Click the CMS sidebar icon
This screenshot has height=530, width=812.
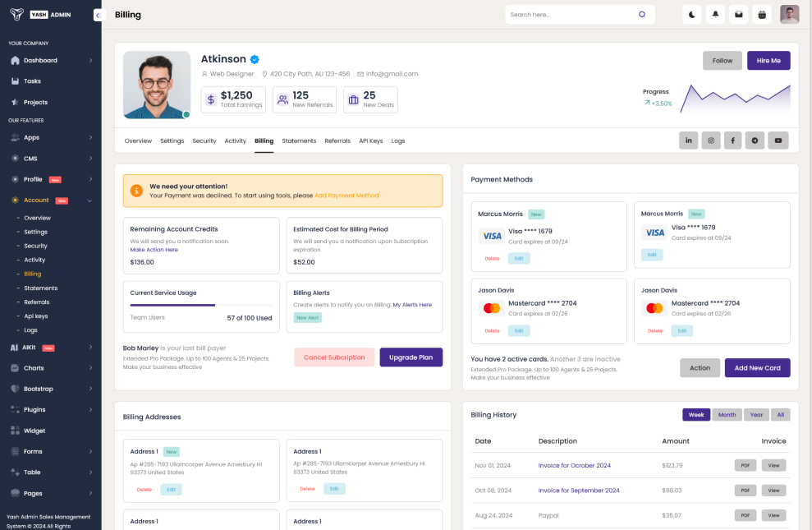(x=15, y=158)
